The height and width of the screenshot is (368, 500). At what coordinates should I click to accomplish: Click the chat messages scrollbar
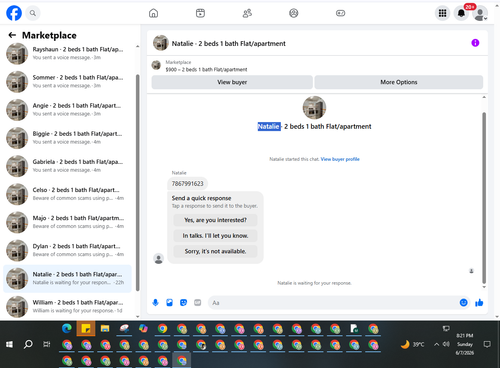[x=484, y=198]
